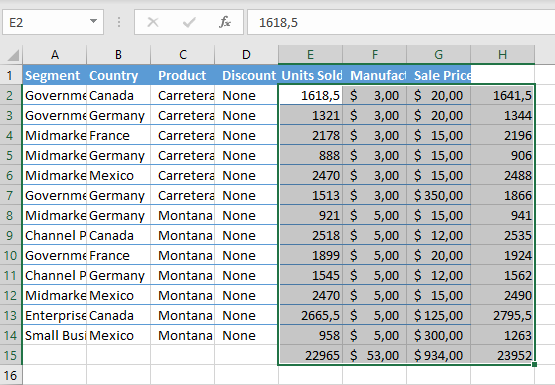The image size is (555, 385).
Task: Click the Enter checkmark formula bar icon
Action: click(x=189, y=22)
